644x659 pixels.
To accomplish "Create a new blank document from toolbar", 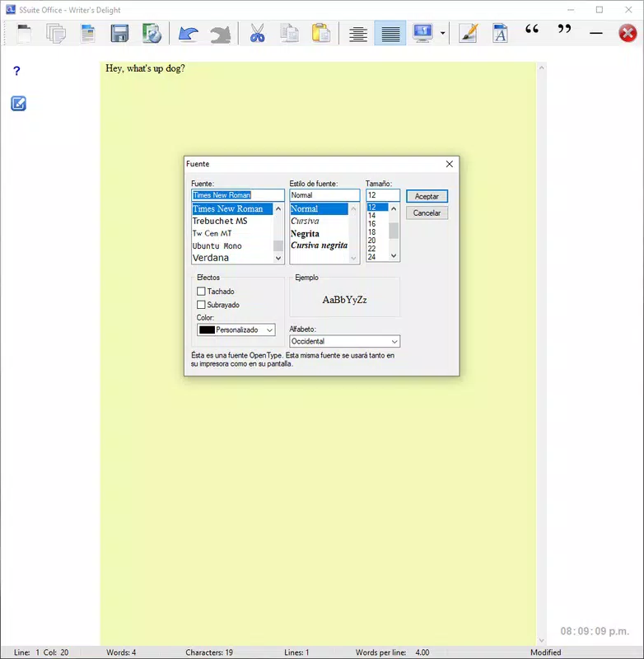I will pyautogui.click(x=24, y=33).
